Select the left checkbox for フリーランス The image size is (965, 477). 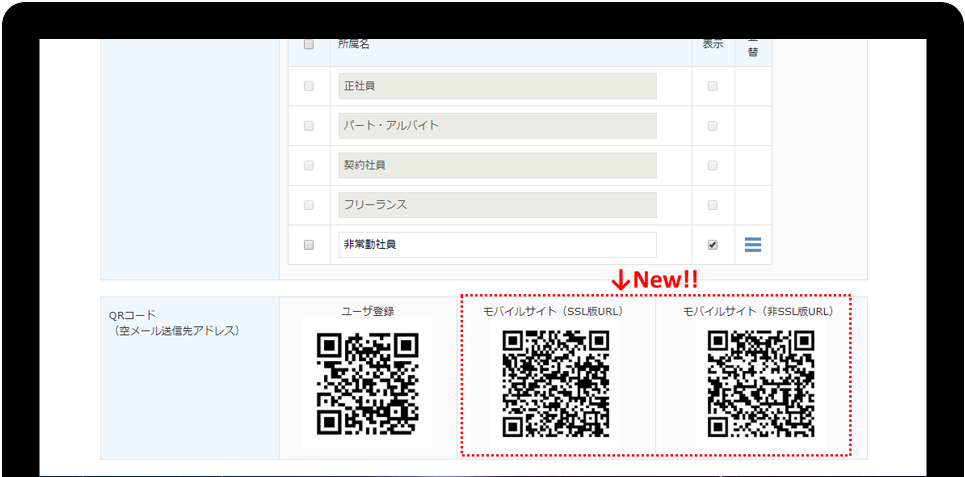(x=309, y=204)
